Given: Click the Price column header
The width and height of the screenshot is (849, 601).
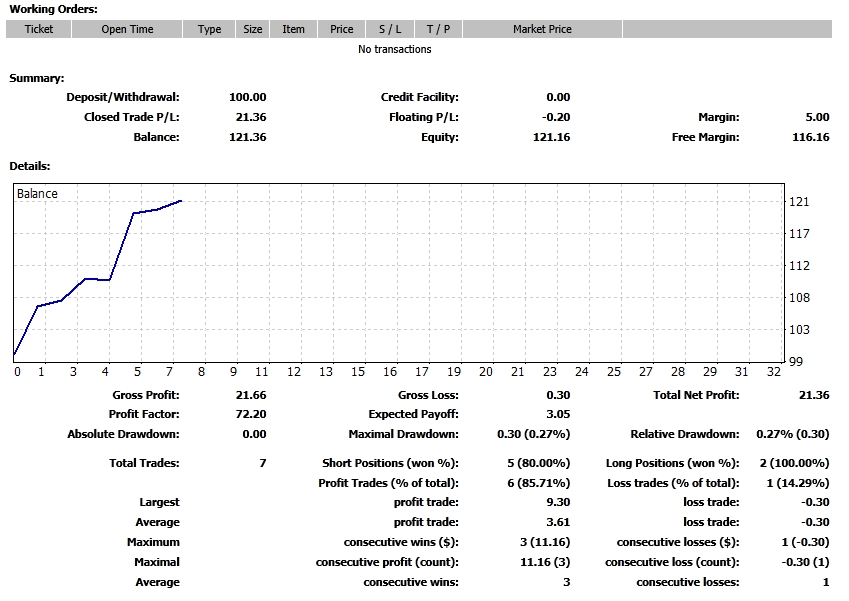Looking at the screenshot, I should click(342, 29).
